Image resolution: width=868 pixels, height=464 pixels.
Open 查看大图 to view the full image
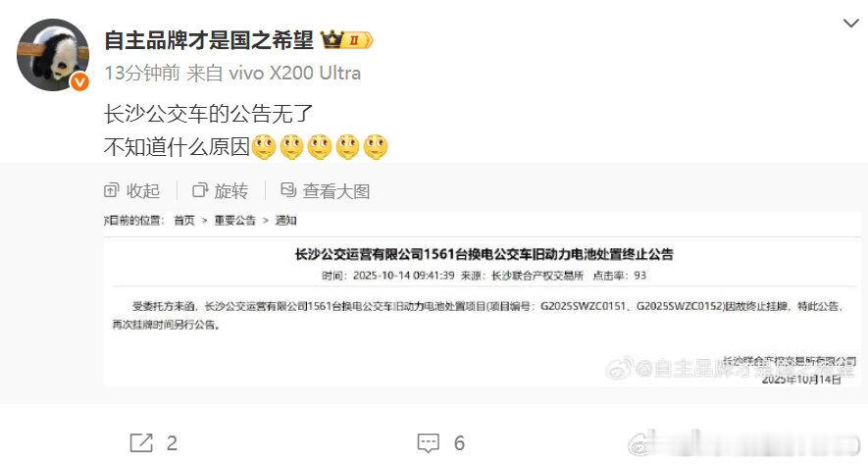326,191
